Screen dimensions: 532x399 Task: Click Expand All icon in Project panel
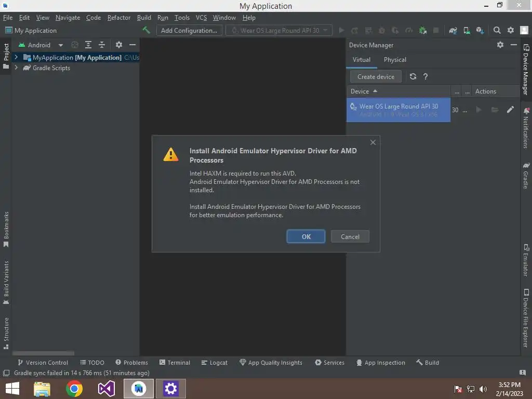pos(88,45)
